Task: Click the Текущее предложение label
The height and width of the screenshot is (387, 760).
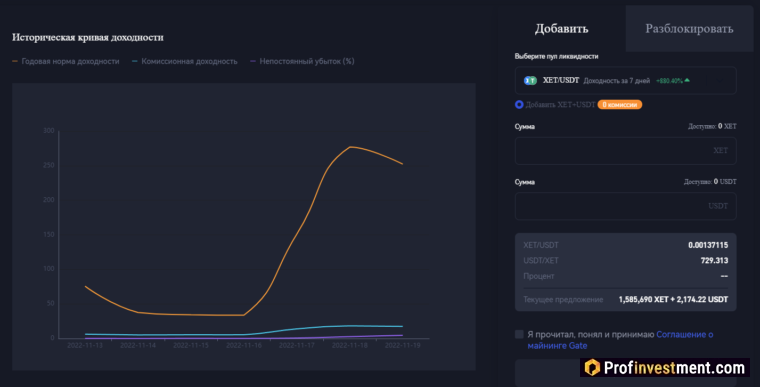Action: tap(563, 300)
